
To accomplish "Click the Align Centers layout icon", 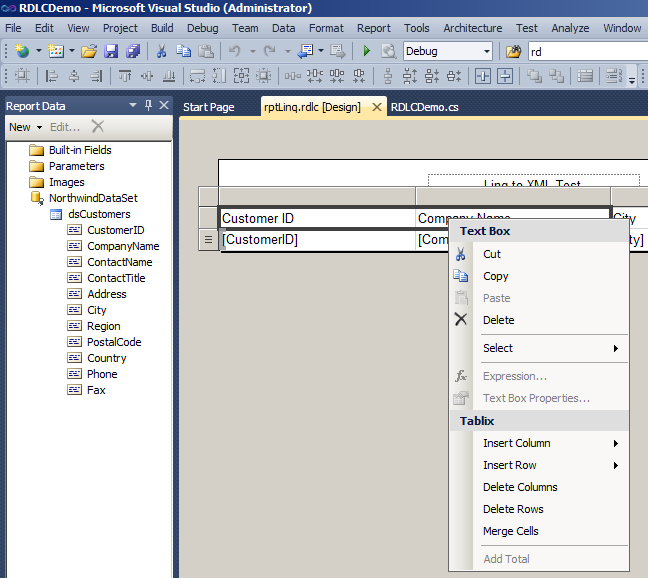I will [x=74, y=76].
